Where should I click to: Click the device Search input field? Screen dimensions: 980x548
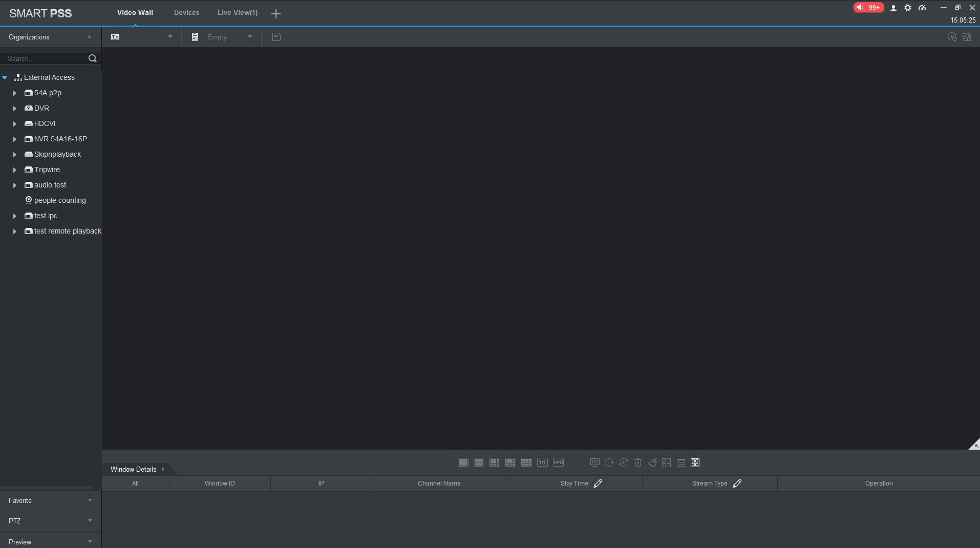[x=45, y=58]
